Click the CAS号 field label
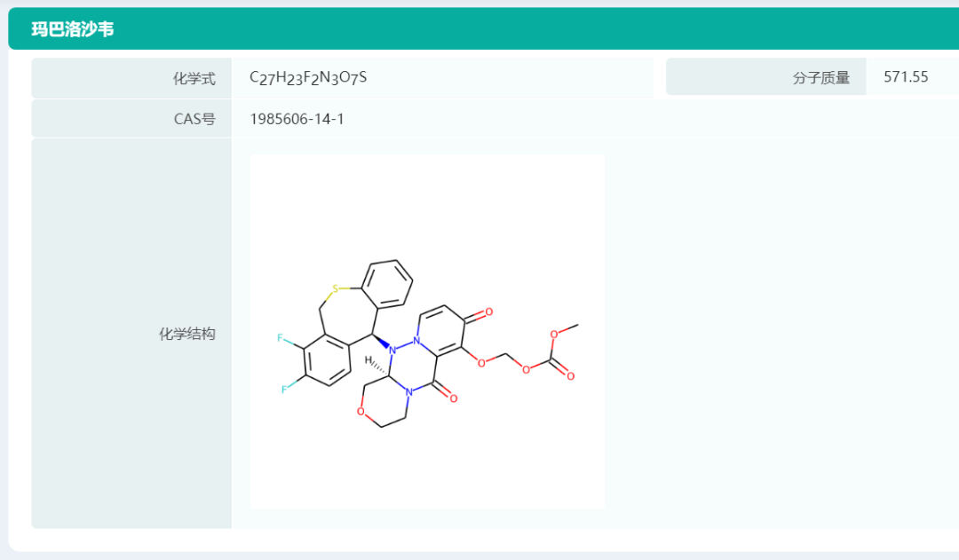 (x=194, y=119)
